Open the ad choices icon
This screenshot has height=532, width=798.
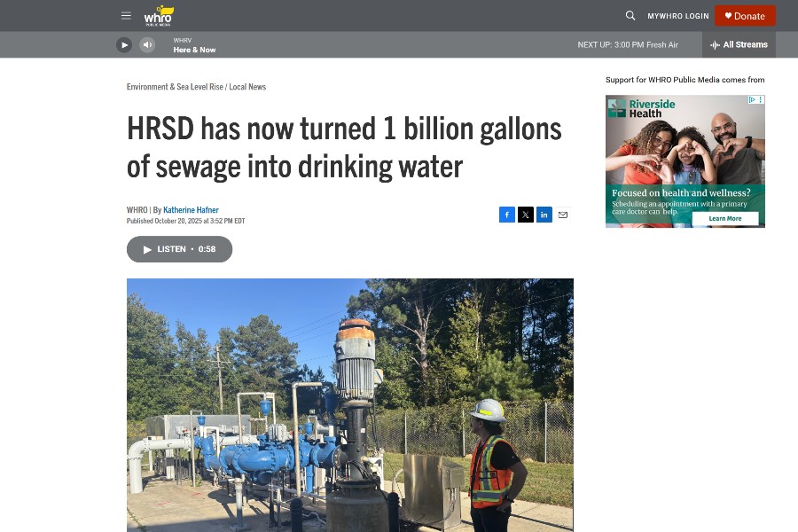[x=752, y=100]
